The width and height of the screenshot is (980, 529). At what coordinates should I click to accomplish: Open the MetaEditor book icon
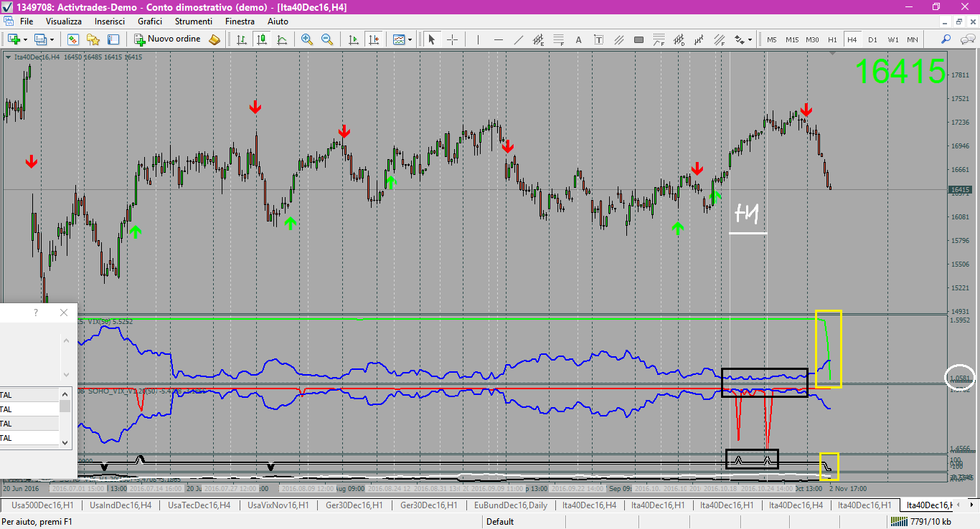pos(215,39)
